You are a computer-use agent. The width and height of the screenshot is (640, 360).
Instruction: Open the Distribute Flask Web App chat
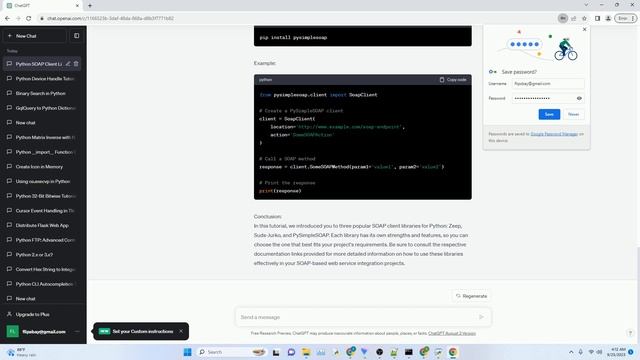(x=42, y=225)
